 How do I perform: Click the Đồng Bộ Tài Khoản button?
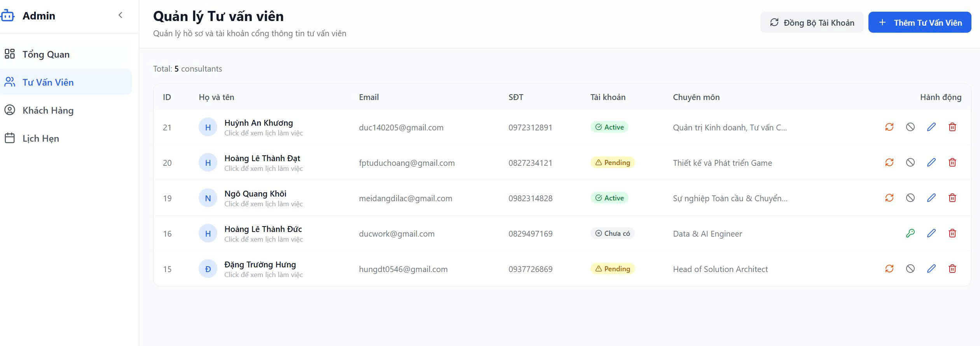click(812, 23)
